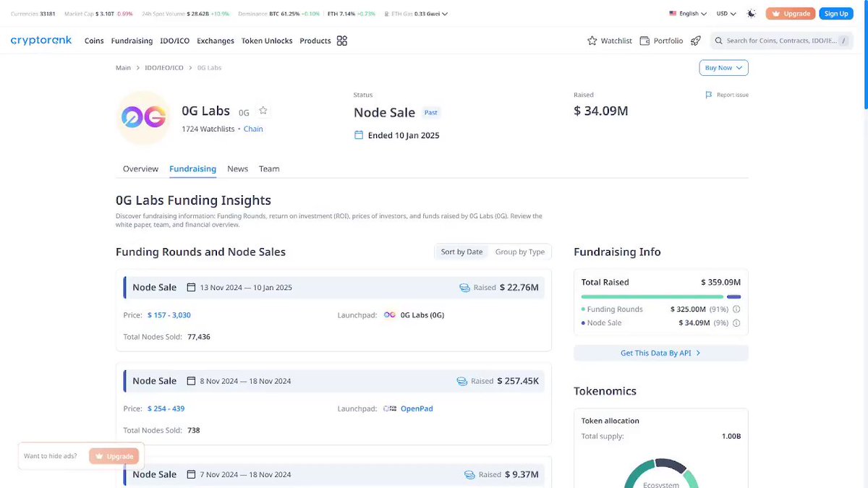
Task: Click the price link $ 254 - 439
Action: click(166, 408)
